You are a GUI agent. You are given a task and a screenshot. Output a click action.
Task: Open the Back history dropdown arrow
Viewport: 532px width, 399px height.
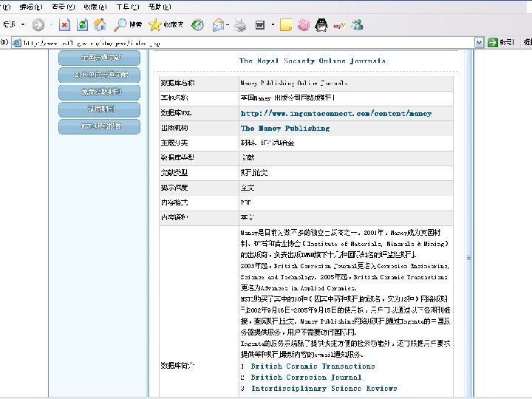23,24
